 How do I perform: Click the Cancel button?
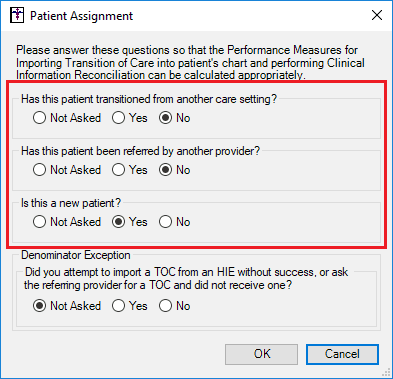coord(342,354)
